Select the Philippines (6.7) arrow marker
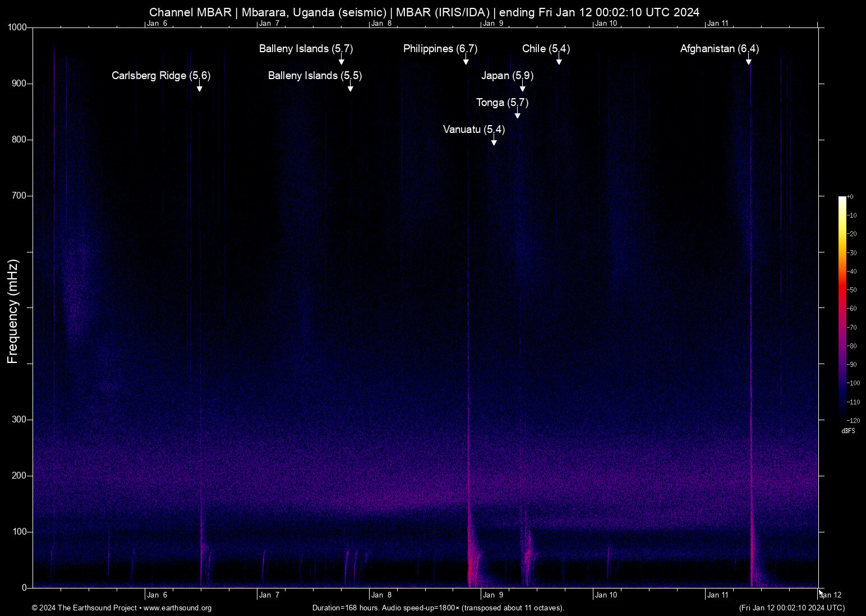The width and height of the screenshot is (866, 616). 466,59
